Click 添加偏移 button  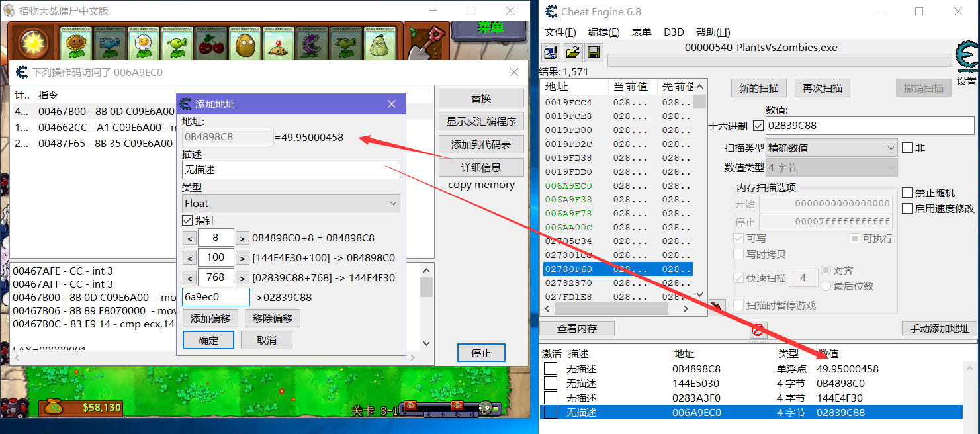click(210, 318)
